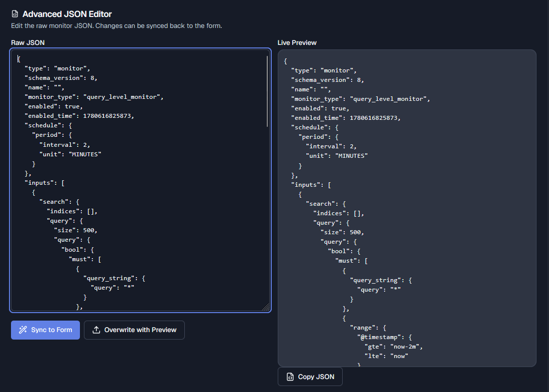Click "indices": [] in Live Preview
The width and height of the screenshot is (549, 392).
339,213
